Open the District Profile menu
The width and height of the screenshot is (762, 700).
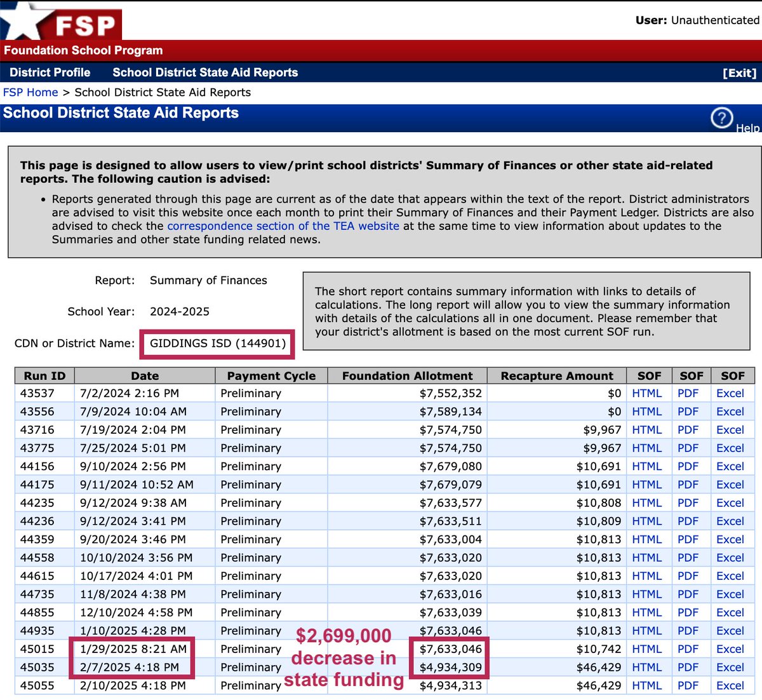pos(50,72)
